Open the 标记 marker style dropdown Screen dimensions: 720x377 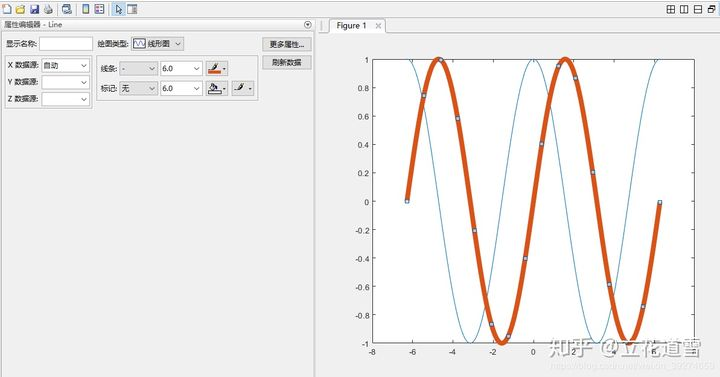pos(138,88)
